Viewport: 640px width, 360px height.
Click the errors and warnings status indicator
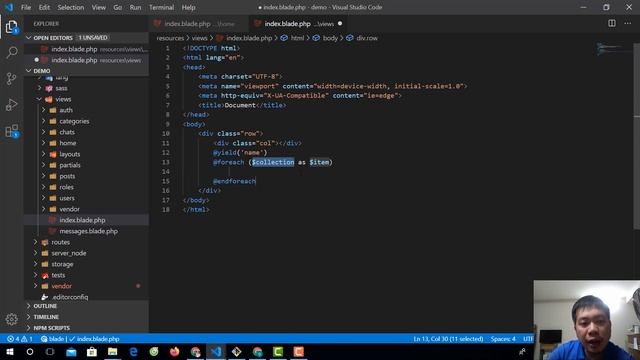tap(19, 339)
